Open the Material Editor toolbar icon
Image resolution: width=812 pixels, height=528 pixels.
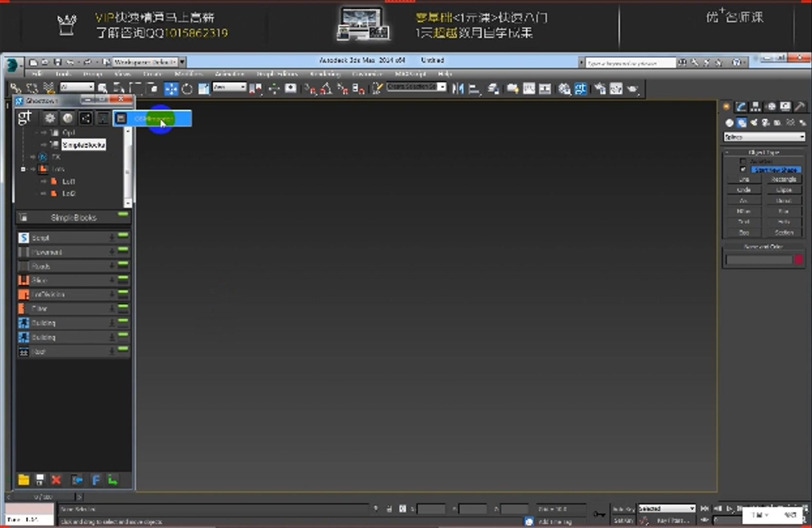[x=564, y=89]
